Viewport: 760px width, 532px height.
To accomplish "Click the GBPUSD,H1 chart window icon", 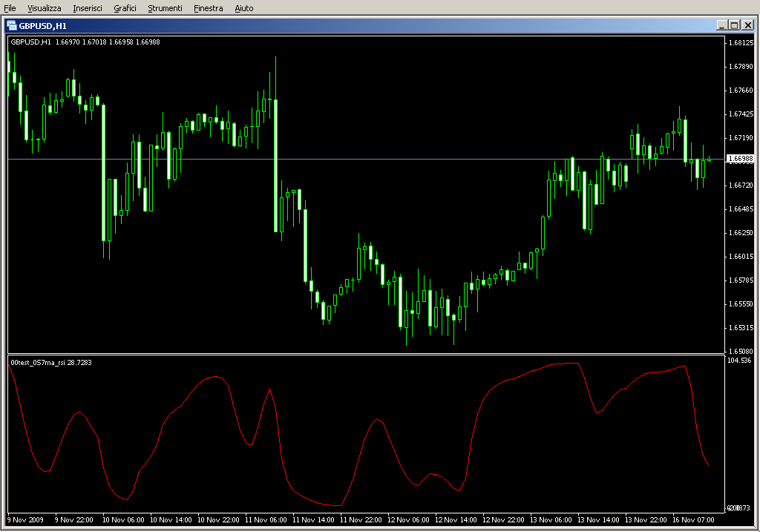I will point(12,26).
